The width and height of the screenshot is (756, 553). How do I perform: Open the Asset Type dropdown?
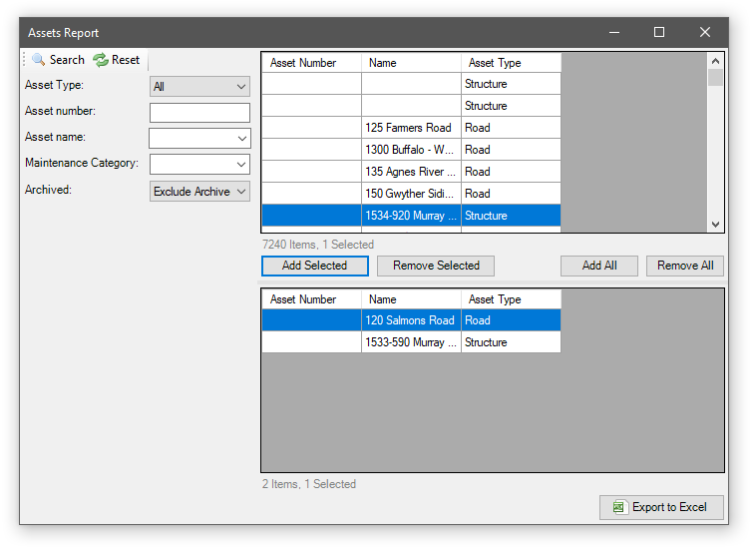[x=199, y=87]
